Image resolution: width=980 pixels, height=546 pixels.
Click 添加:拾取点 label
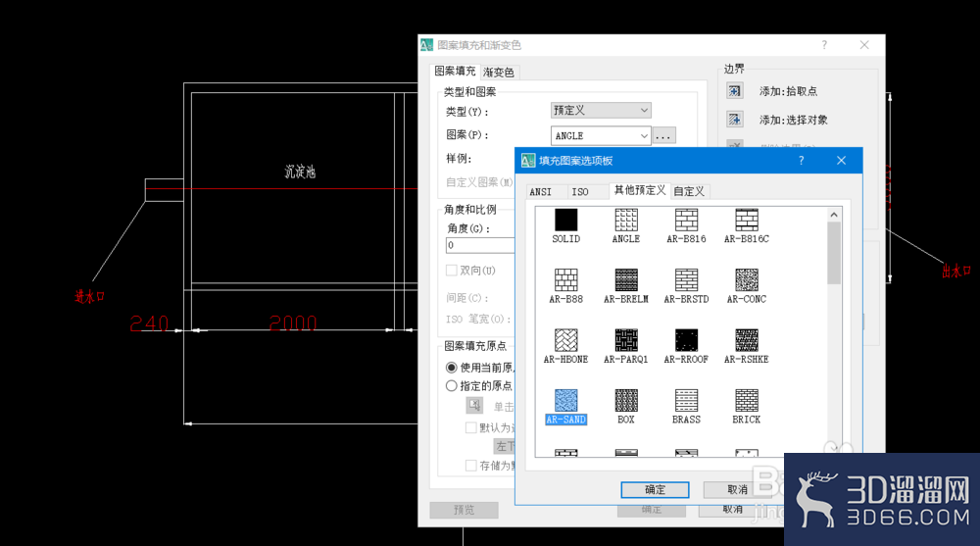788,91
